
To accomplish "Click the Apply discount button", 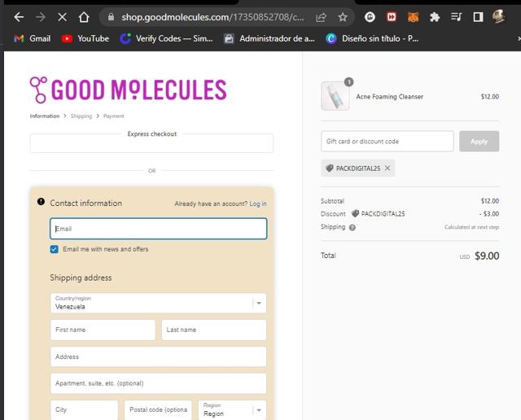I will pos(479,141).
